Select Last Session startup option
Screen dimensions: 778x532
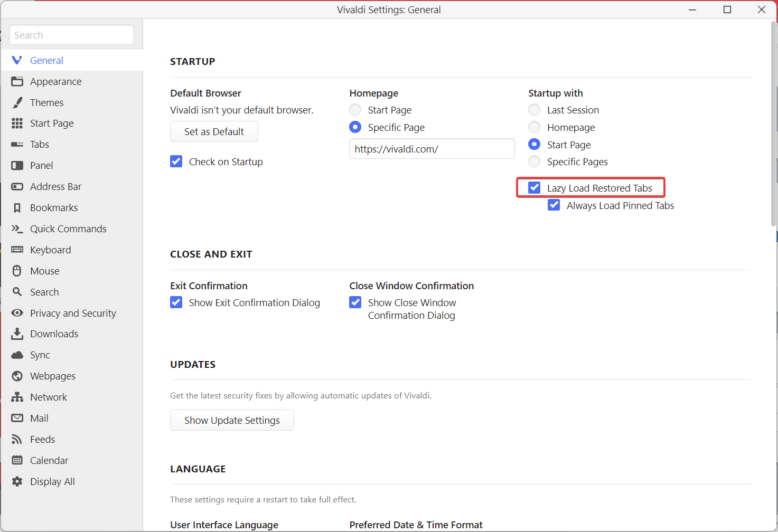pos(535,110)
